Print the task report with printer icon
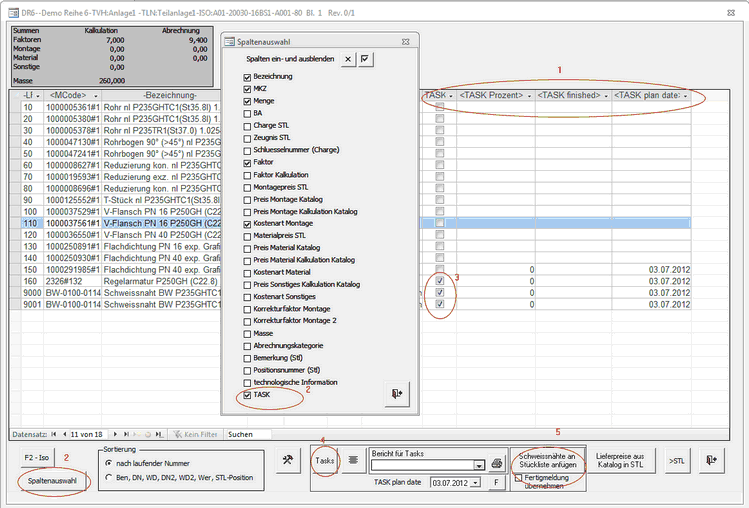The height and width of the screenshot is (508, 749). 495,463
